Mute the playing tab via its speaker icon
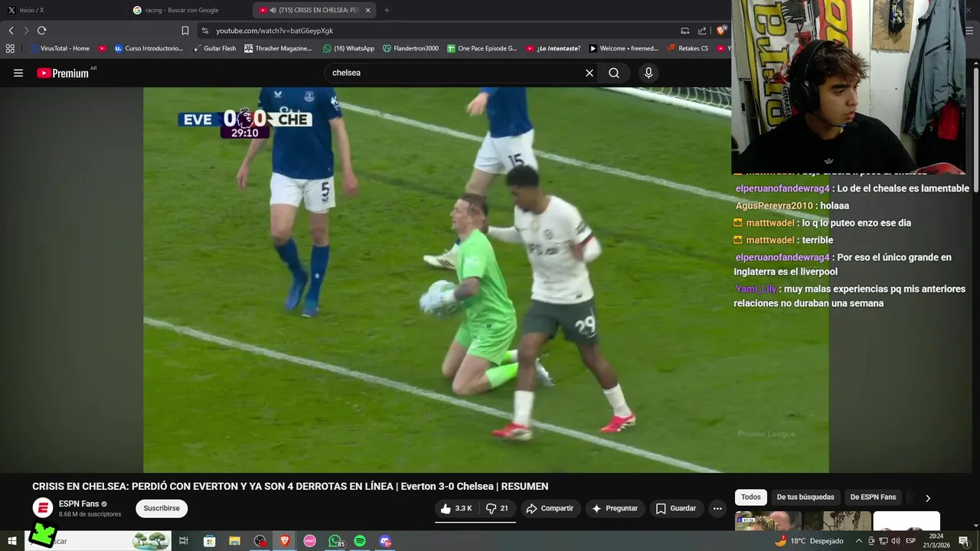The image size is (980, 551). pos(273,10)
